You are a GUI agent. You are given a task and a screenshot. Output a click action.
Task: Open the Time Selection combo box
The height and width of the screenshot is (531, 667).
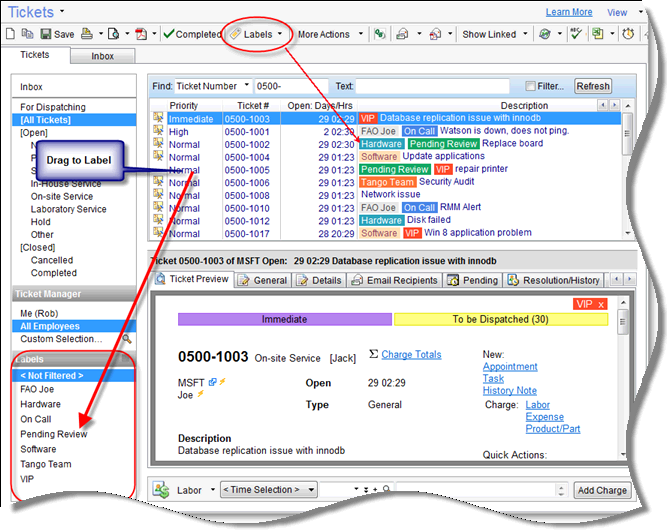[268, 490]
